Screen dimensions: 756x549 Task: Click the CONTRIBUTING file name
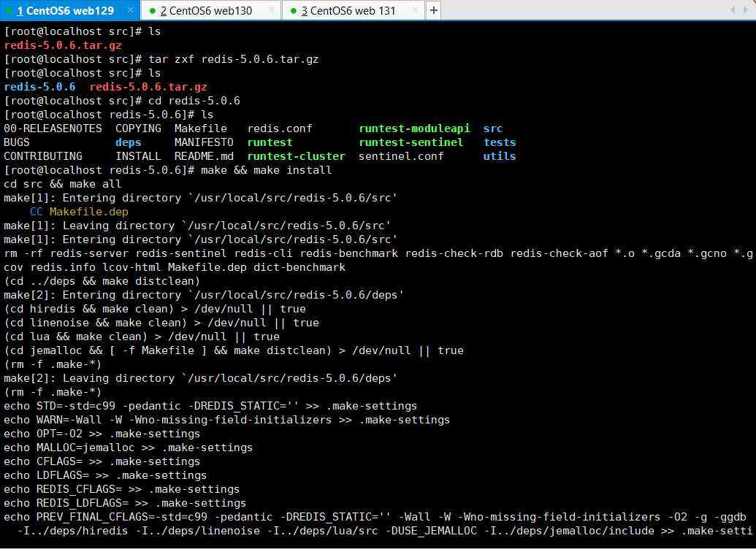[43, 156]
